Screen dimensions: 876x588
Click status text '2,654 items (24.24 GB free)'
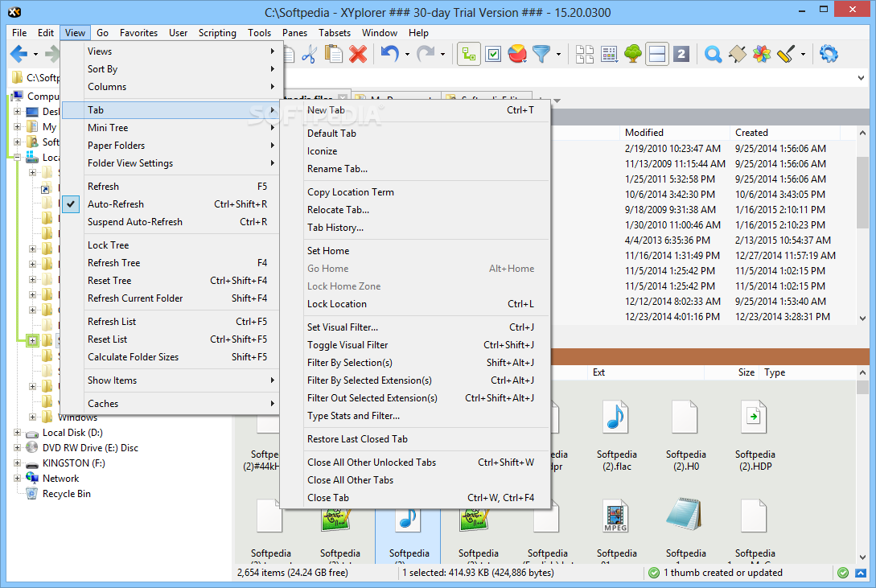pos(292,573)
